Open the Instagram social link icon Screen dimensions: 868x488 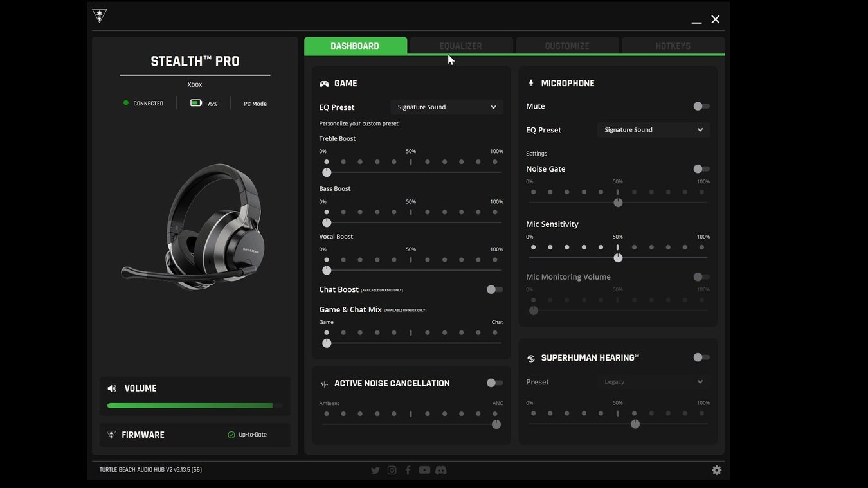(x=392, y=470)
